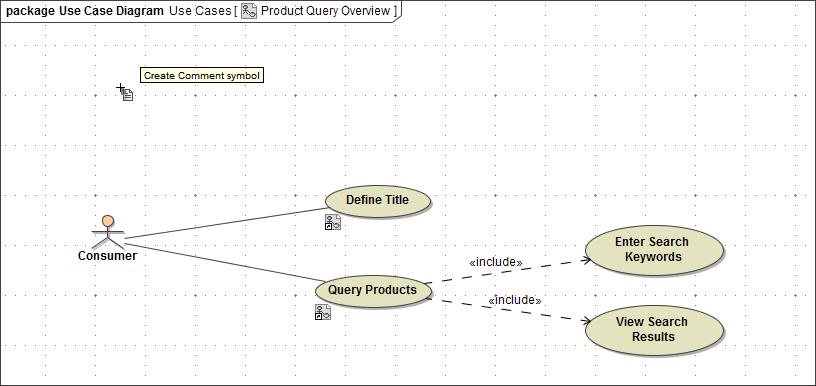Click the Consumer actor name label
This screenshot has width=816, height=386.
(x=107, y=256)
